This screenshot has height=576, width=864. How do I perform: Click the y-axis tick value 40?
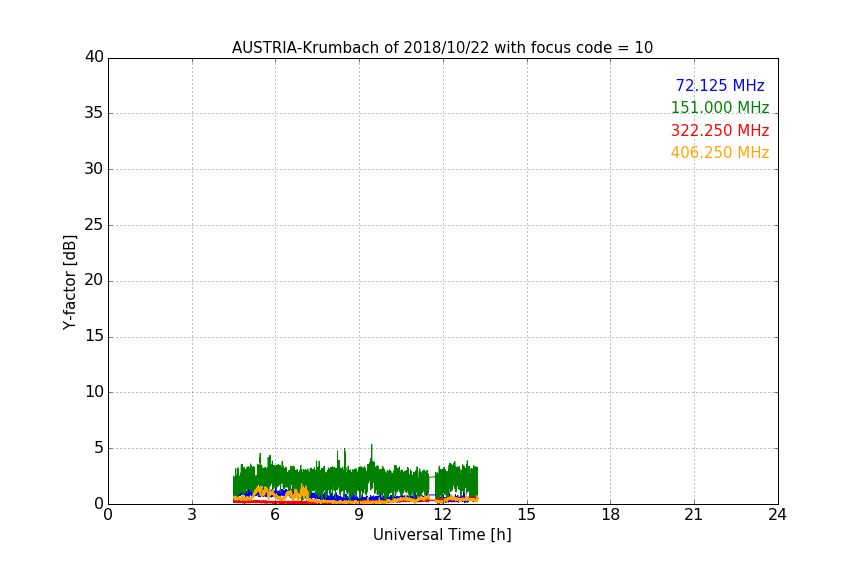[x=94, y=57]
